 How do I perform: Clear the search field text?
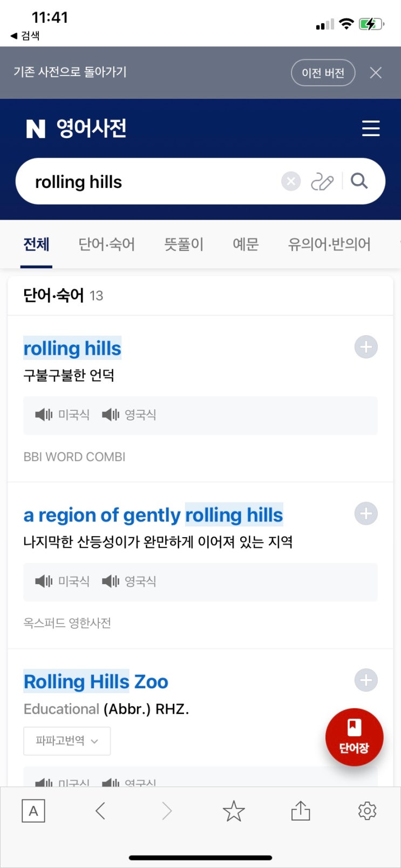[291, 181]
